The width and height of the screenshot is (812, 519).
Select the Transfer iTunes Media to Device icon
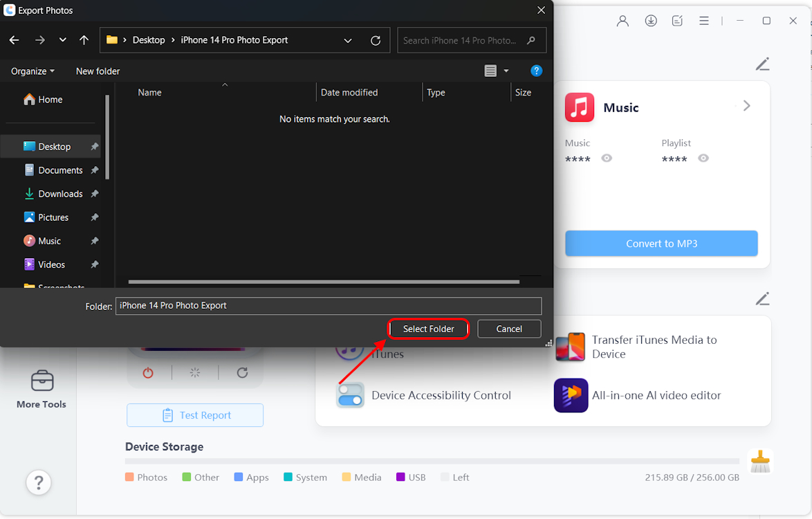tap(570, 346)
